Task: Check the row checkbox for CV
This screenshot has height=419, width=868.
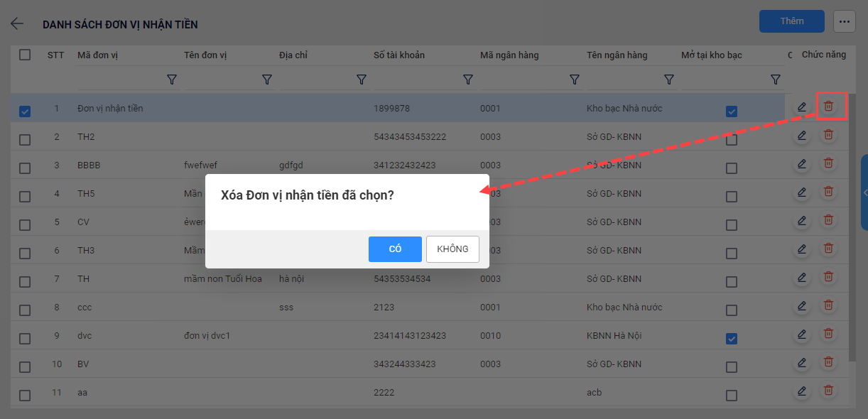Action: click(x=25, y=225)
